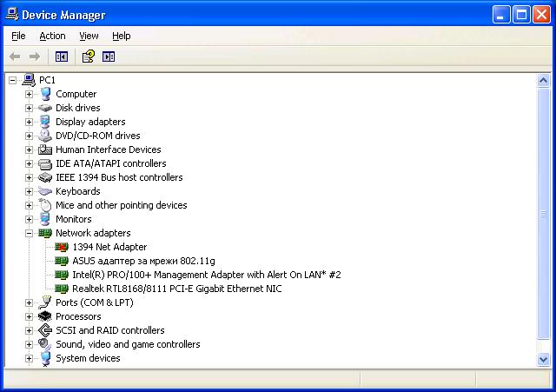Click the System devices icon
Screen dimensions: 556x392
45,358
